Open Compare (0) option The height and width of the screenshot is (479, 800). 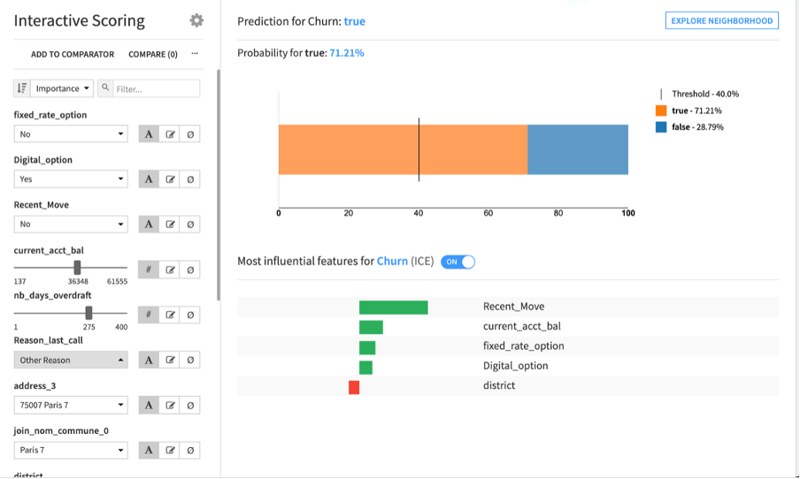[153, 54]
